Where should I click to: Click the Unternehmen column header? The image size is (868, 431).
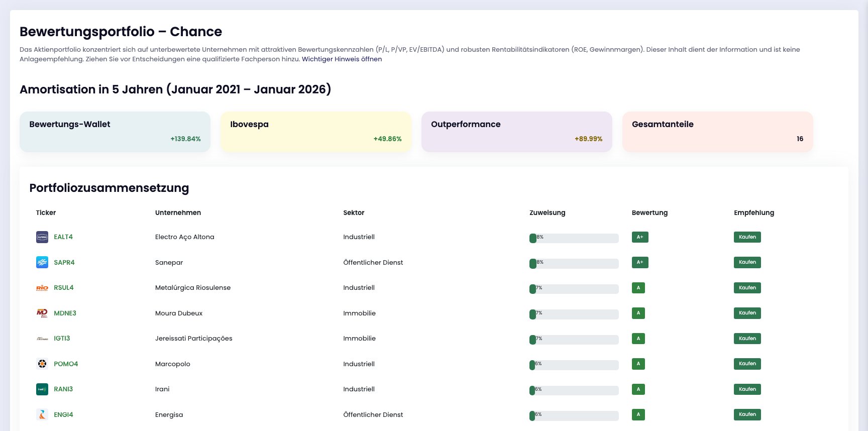178,212
